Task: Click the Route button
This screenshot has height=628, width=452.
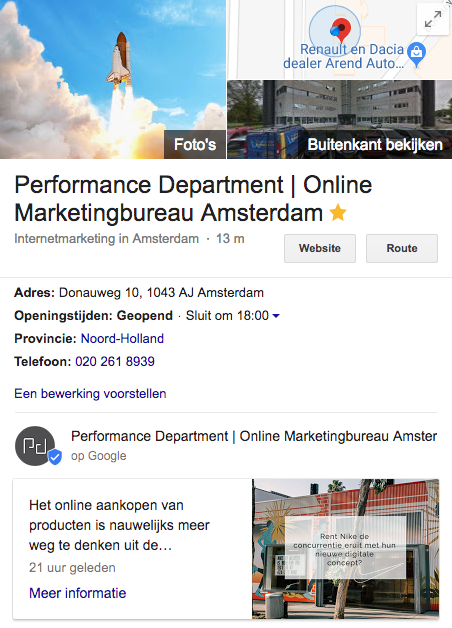Action: click(x=402, y=248)
